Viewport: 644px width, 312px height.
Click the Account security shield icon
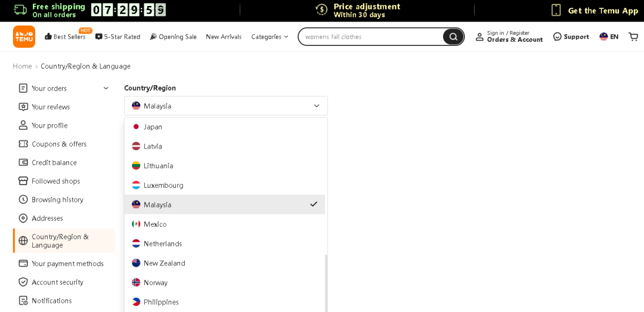tap(23, 282)
